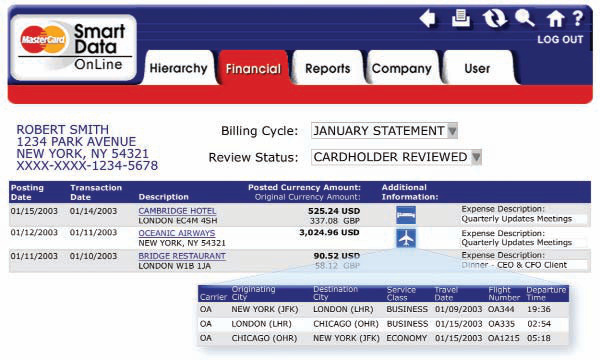
Task: Click LOG OUT
Action: (x=560, y=39)
